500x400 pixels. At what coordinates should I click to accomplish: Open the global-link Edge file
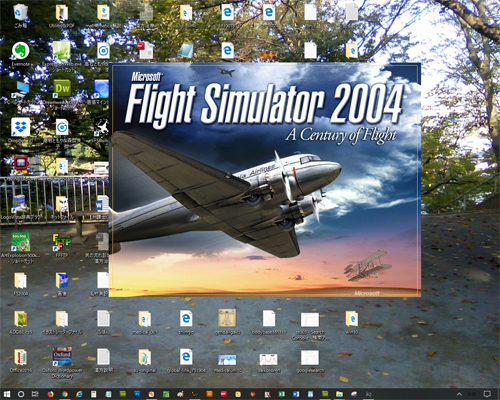[x=186, y=357]
